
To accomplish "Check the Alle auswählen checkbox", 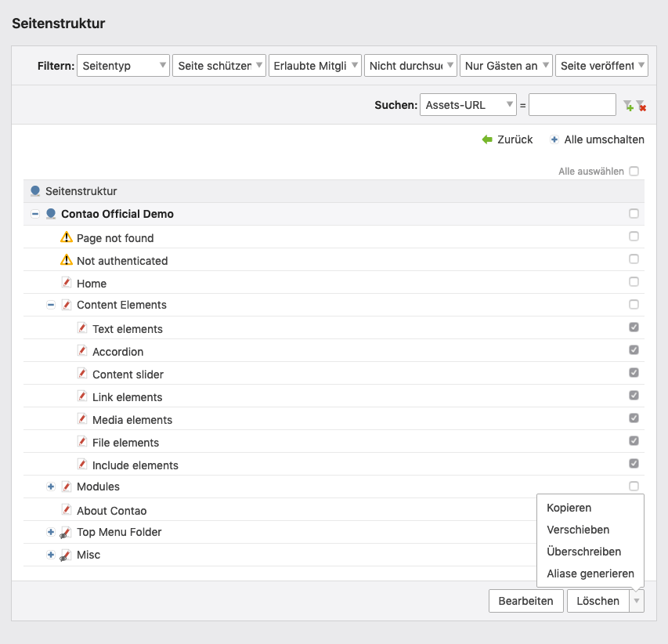I will coord(634,171).
